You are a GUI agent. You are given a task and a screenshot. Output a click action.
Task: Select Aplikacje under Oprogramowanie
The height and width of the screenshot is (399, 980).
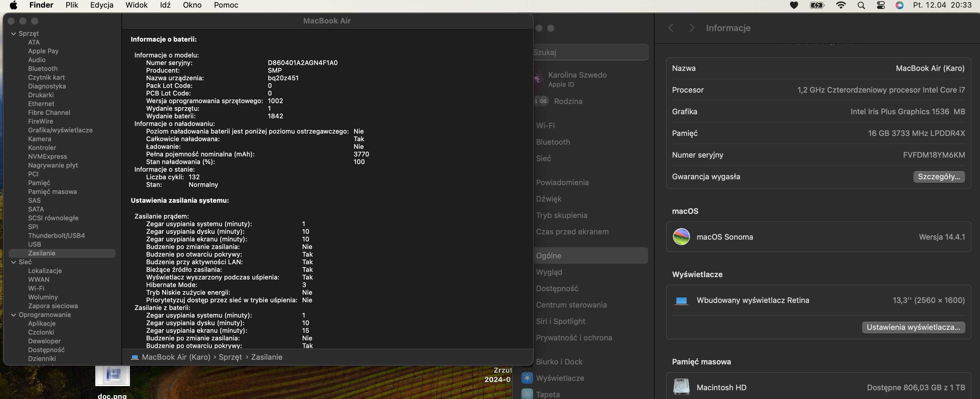pyautogui.click(x=42, y=323)
